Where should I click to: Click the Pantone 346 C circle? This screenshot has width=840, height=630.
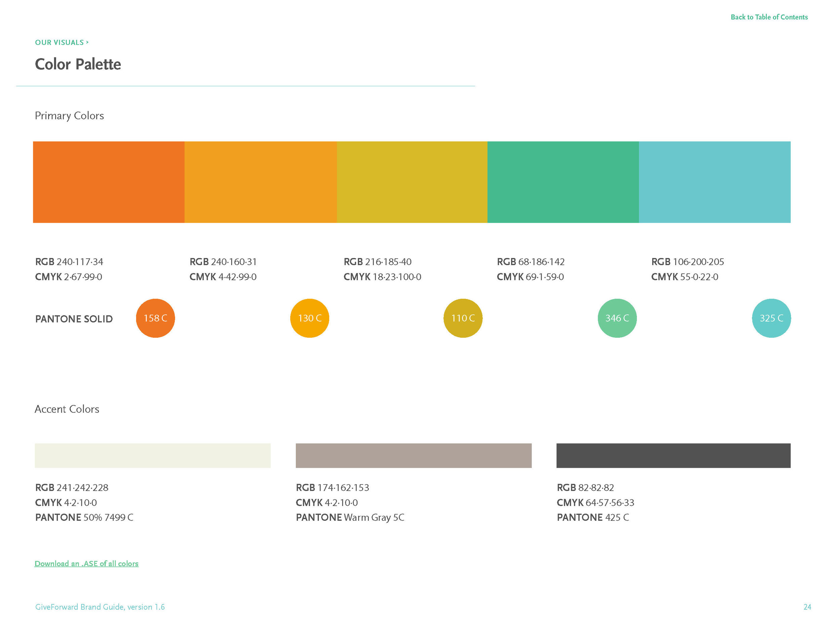pos(617,318)
